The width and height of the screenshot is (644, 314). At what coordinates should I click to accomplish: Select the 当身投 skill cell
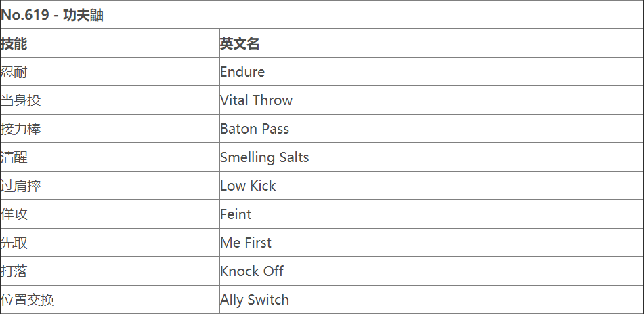click(21, 100)
